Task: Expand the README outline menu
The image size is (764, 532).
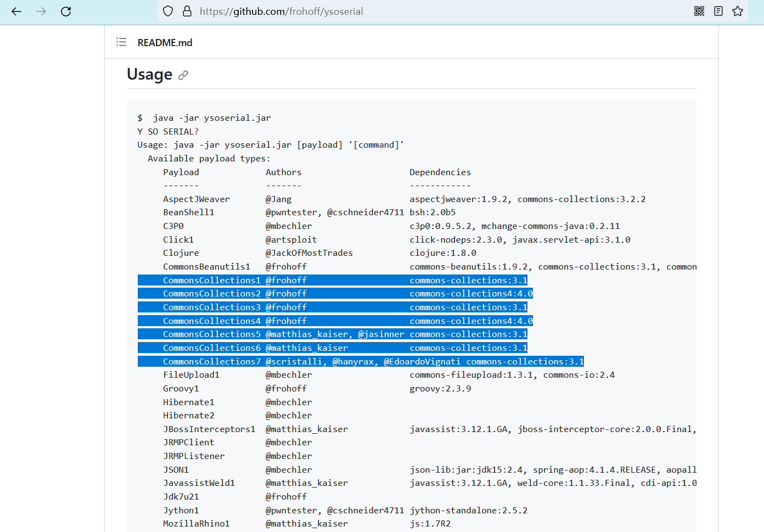Action: [x=121, y=42]
